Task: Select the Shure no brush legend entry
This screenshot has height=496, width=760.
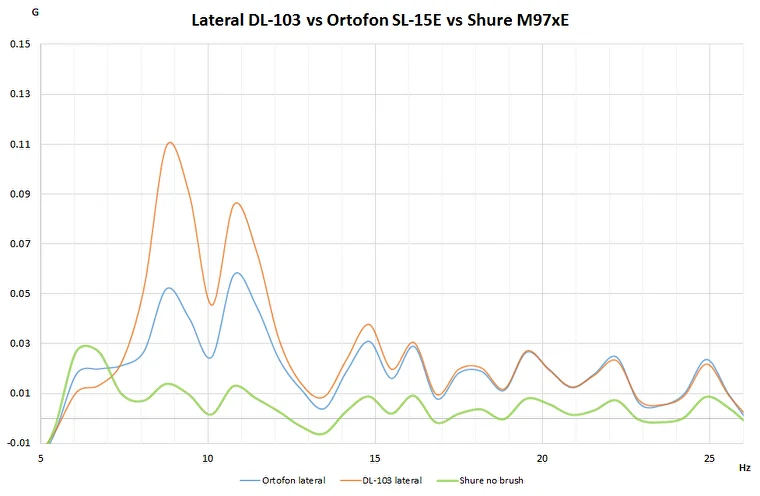Action: (x=480, y=480)
